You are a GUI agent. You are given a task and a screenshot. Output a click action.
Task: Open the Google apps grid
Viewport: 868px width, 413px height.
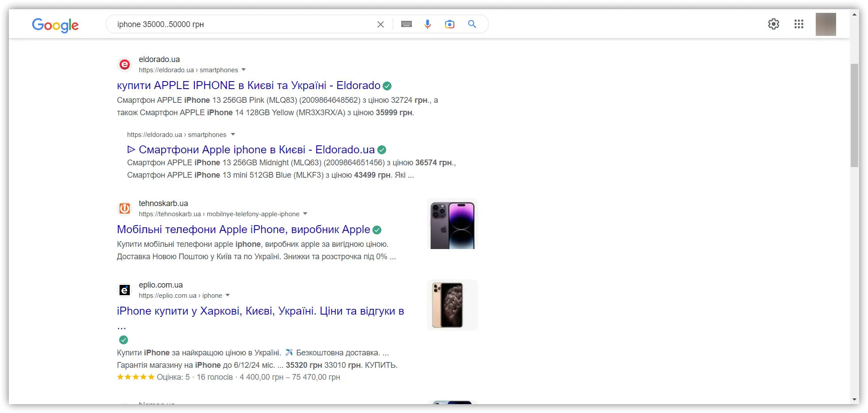click(799, 24)
